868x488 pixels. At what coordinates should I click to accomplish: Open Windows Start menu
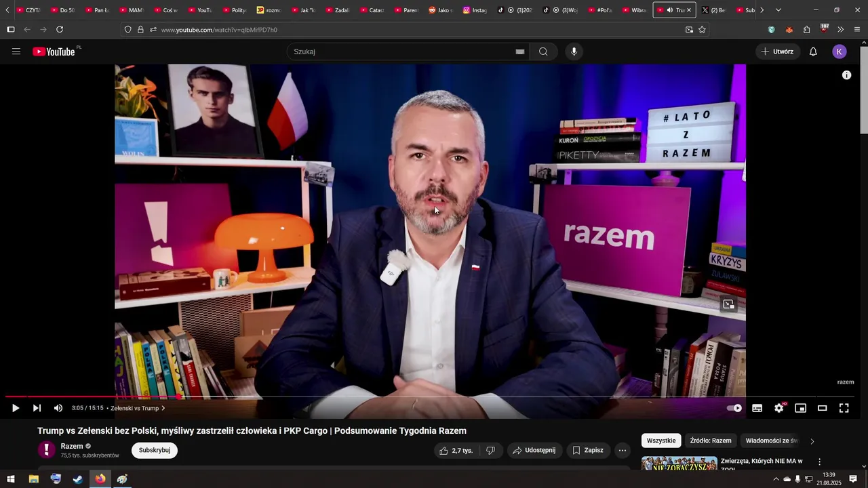(x=11, y=479)
